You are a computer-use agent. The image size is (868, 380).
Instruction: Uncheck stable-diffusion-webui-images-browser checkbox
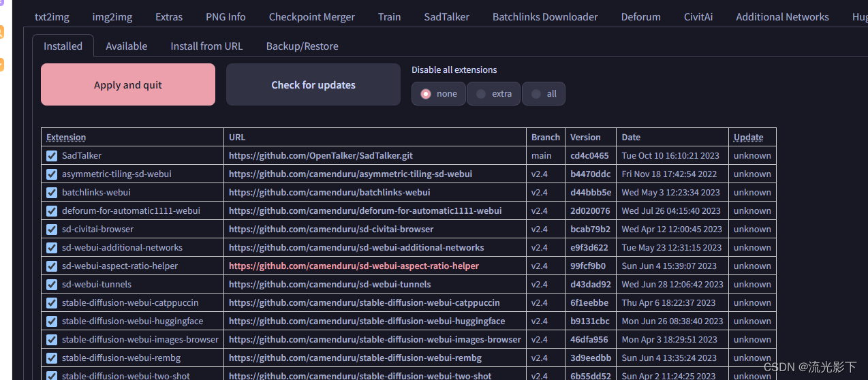point(52,340)
